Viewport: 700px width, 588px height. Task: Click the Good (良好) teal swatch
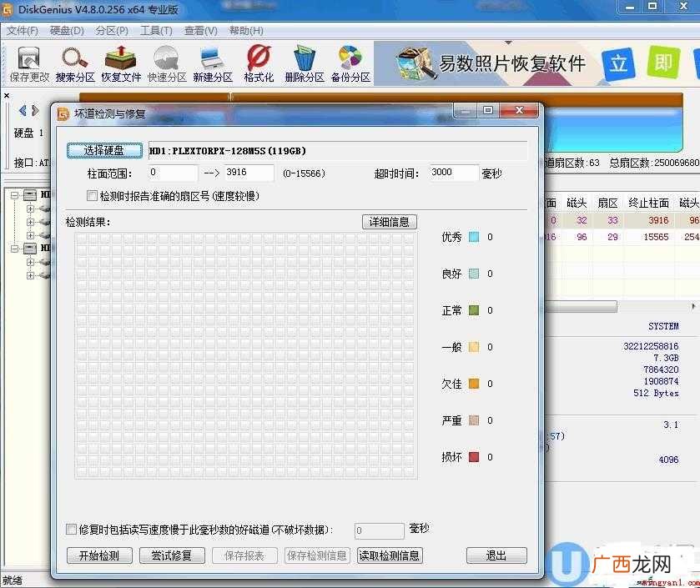coord(474,274)
